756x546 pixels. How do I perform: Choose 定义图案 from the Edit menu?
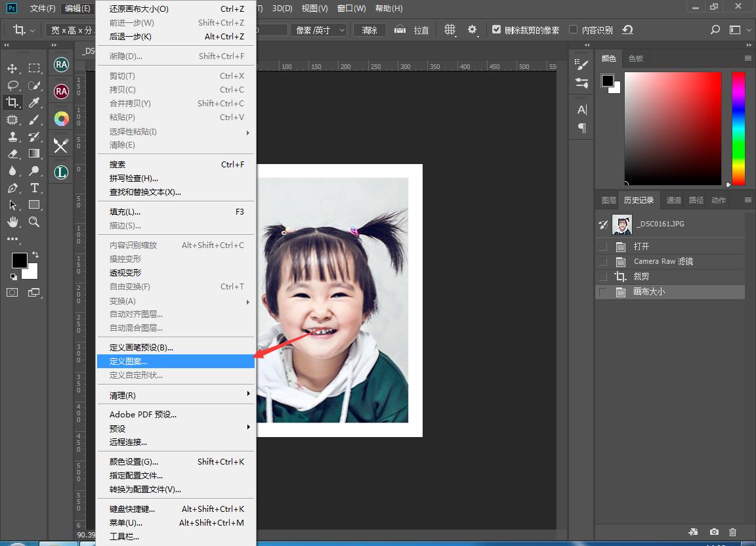click(x=128, y=360)
